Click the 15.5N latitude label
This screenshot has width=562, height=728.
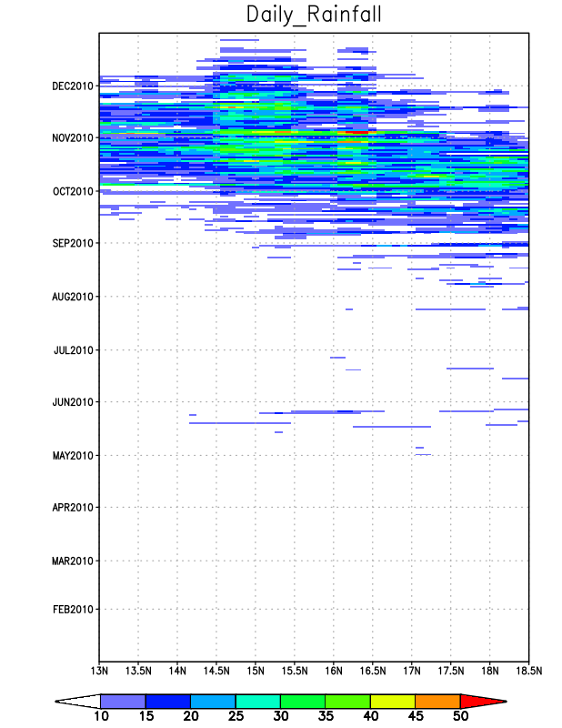(x=295, y=671)
